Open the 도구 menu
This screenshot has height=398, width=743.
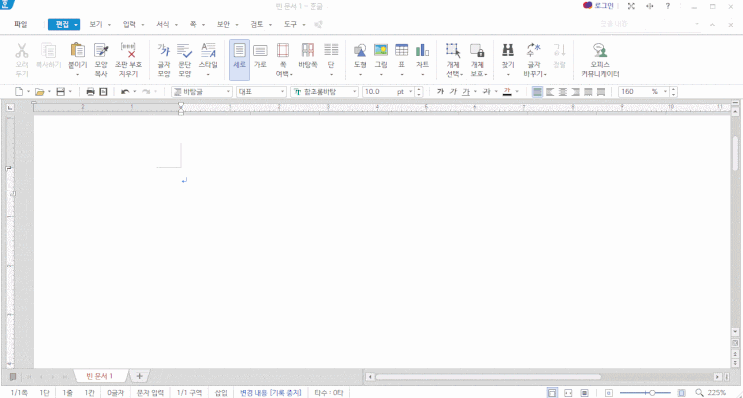coord(290,25)
